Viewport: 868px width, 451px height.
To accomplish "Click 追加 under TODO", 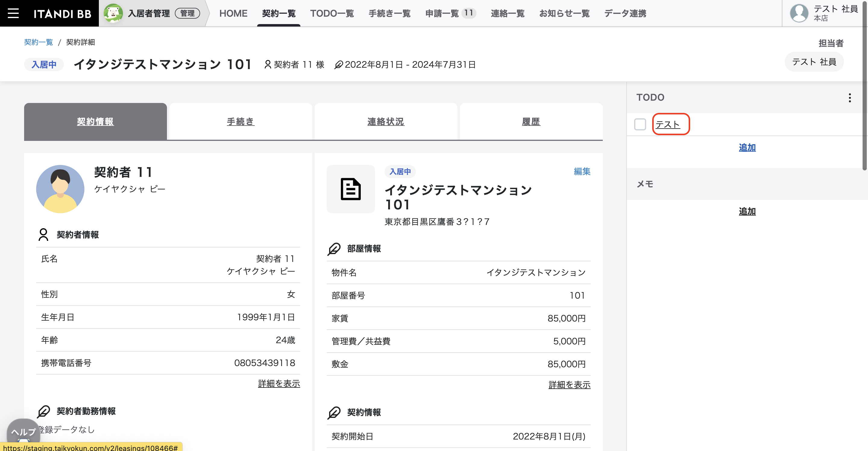I will 747,148.
